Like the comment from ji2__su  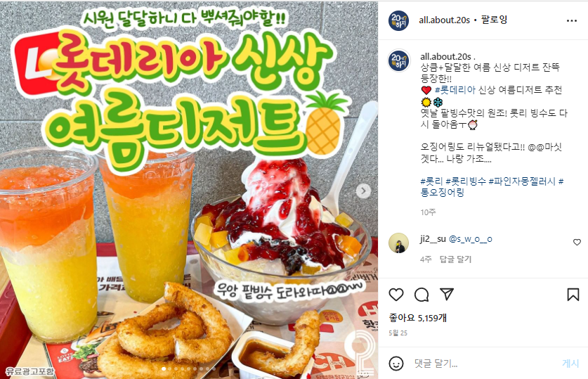(577, 243)
